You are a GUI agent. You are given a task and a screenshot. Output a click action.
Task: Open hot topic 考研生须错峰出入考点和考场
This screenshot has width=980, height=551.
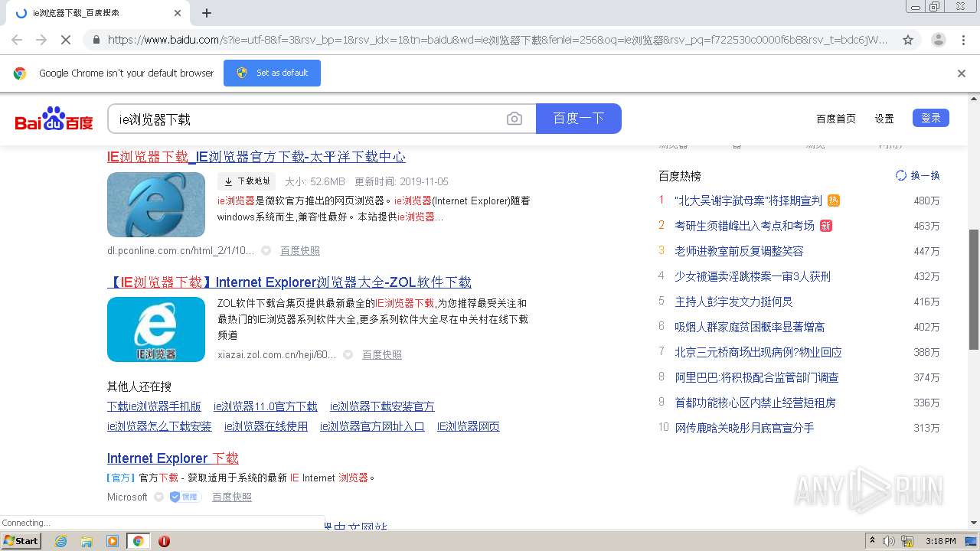[x=744, y=226]
